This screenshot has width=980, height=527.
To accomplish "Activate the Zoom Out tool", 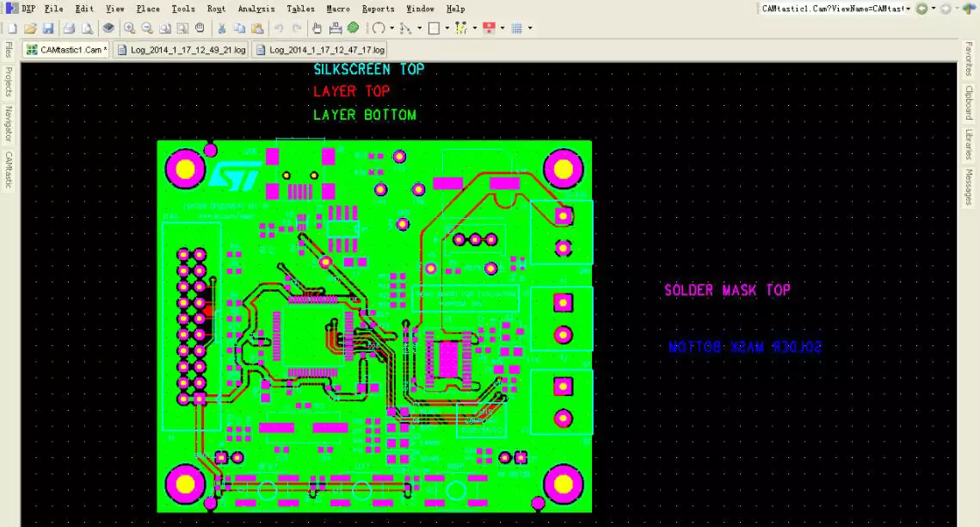I will (x=147, y=28).
